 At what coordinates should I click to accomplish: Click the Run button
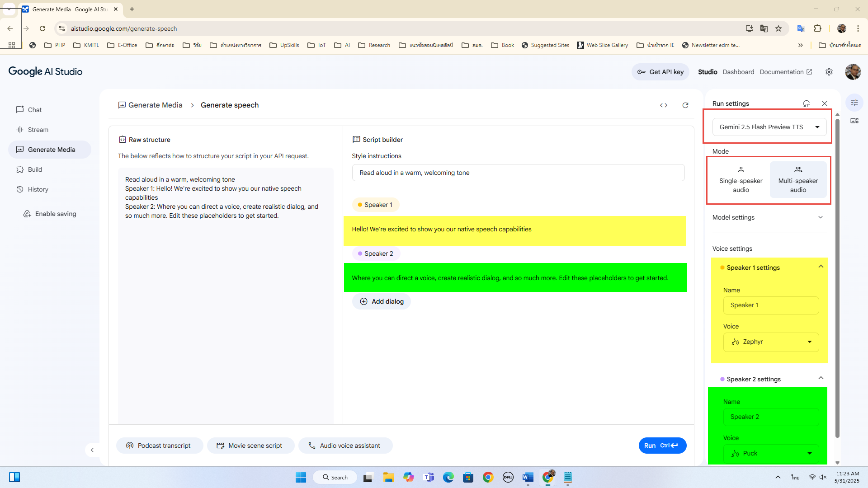click(662, 446)
